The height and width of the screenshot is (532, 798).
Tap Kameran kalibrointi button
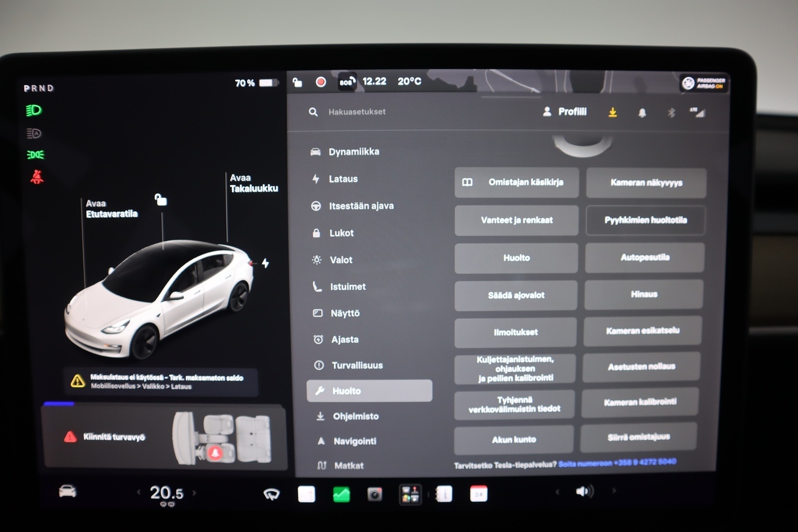point(640,402)
